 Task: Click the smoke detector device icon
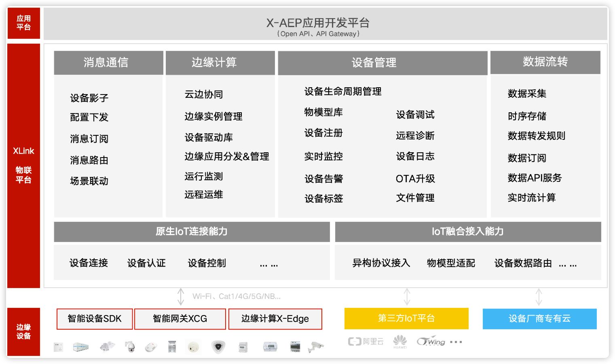[x=194, y=347]
